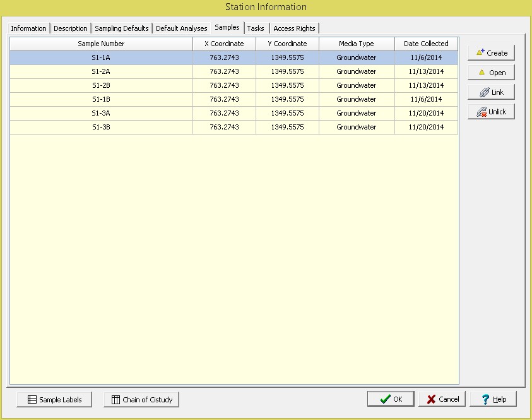Image resolution: width=532 pixels, height=420 pixels.
Task: Click the Media Type column header
Action: tap(356, 44)
